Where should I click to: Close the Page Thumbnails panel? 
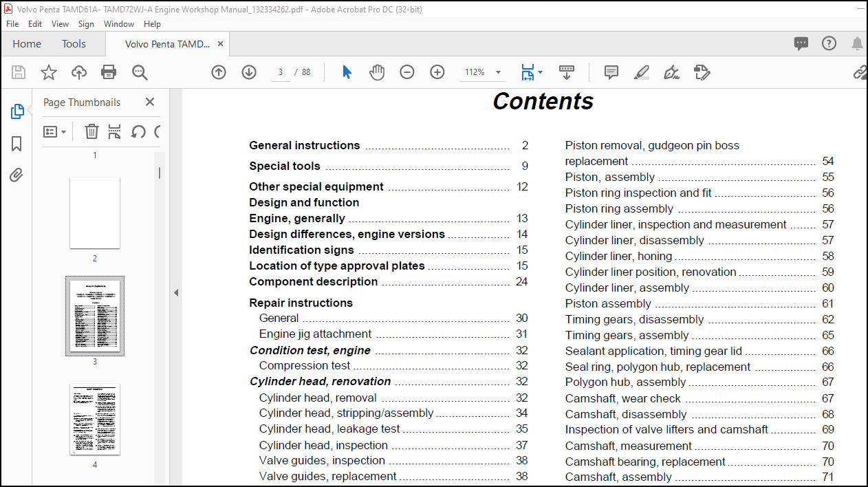coord(150,102)
